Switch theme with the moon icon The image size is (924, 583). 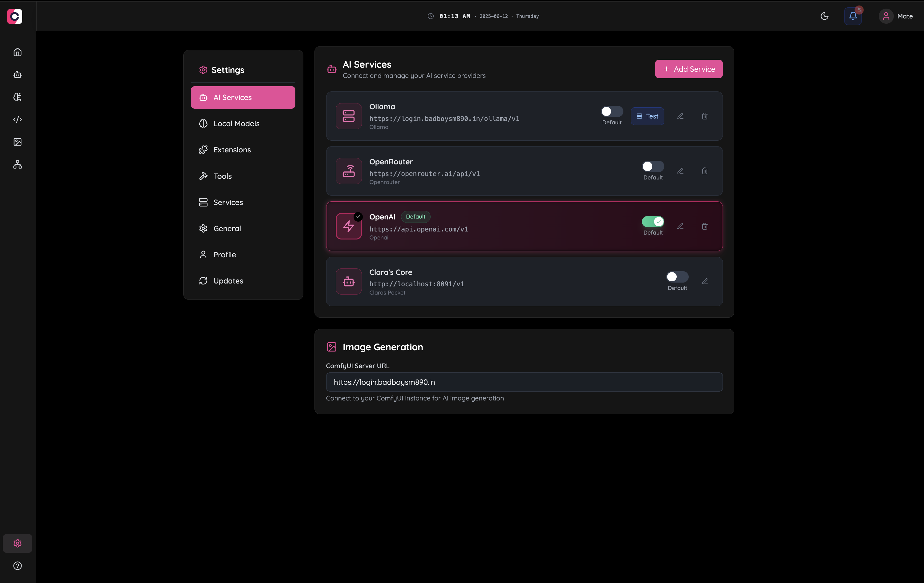coord(824,16)
